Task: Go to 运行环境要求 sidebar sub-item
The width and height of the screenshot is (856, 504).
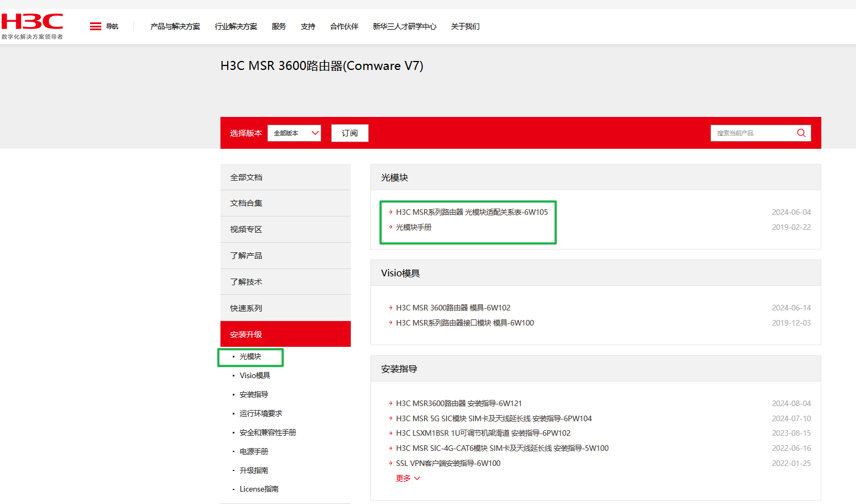Action: [261, 413]
